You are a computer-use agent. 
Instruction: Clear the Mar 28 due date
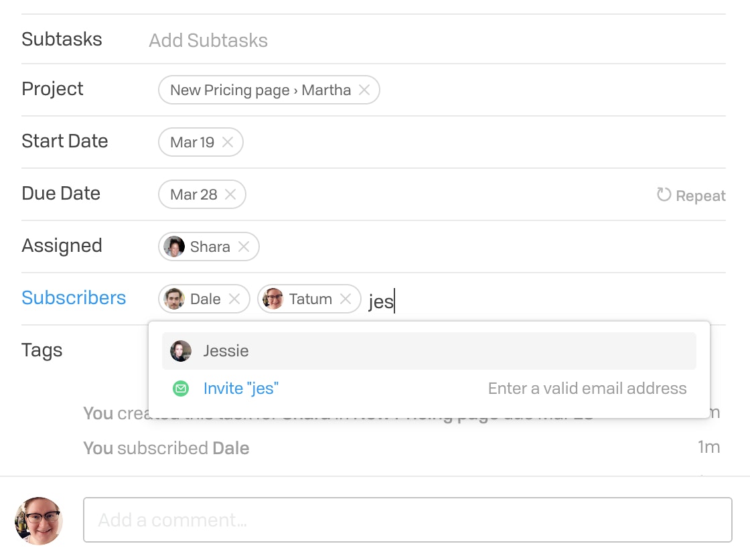tap(230, 194)
